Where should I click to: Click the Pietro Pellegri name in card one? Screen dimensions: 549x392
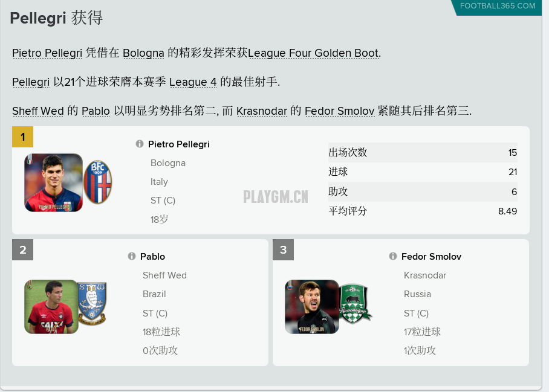178,144
